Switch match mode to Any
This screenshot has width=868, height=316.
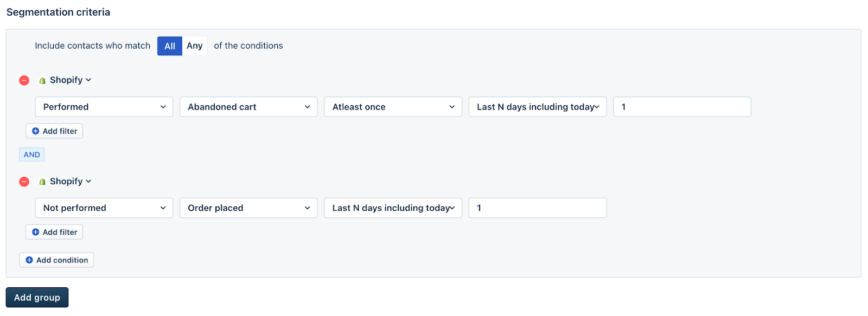194,46
